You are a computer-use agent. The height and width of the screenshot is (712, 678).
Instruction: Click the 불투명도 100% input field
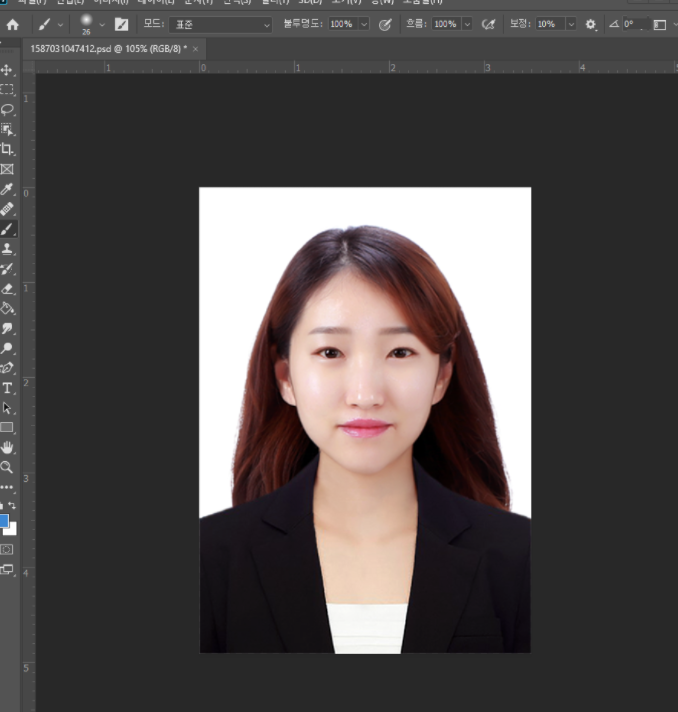[x=343, y=24]
